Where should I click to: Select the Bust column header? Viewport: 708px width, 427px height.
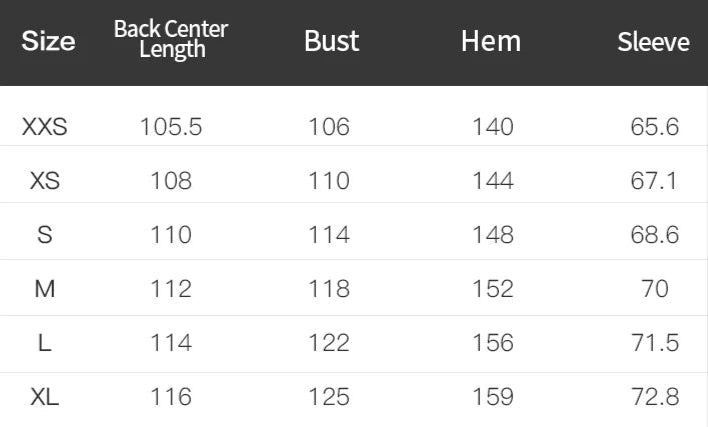click(331, 41)
